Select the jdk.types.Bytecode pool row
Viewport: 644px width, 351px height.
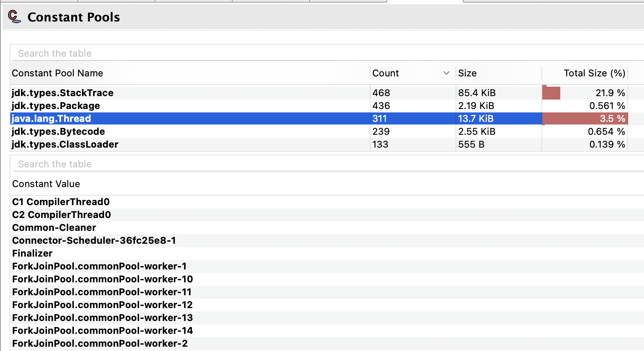point(172,131)
